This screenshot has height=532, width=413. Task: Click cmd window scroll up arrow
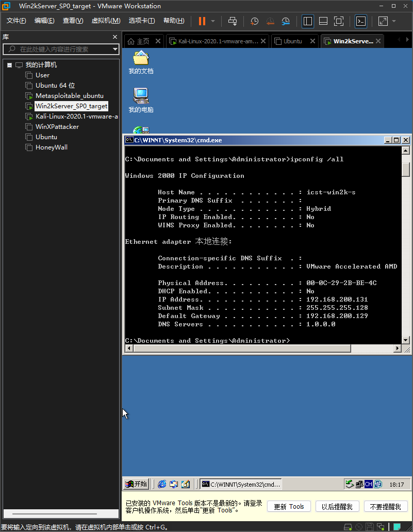(406, 151)
